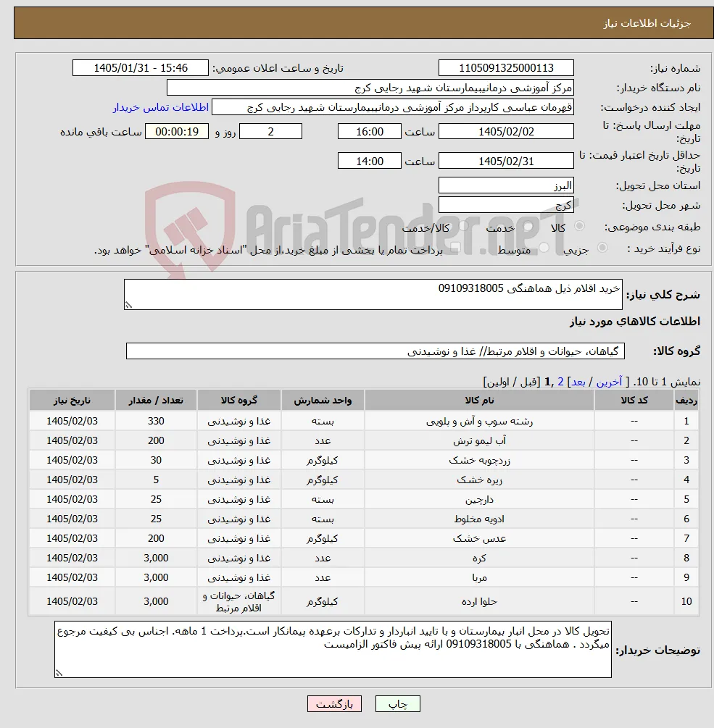Click the بعد pagination link

pyautogui.click(x=578, y=382)
